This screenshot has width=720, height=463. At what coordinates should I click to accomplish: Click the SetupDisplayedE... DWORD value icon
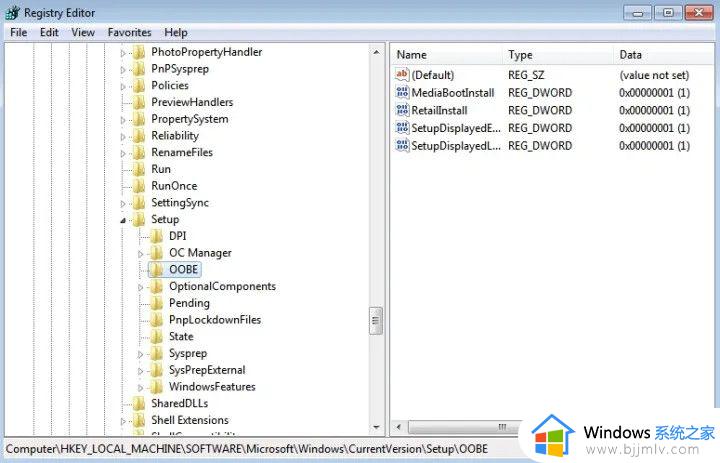tap(402, 128)
